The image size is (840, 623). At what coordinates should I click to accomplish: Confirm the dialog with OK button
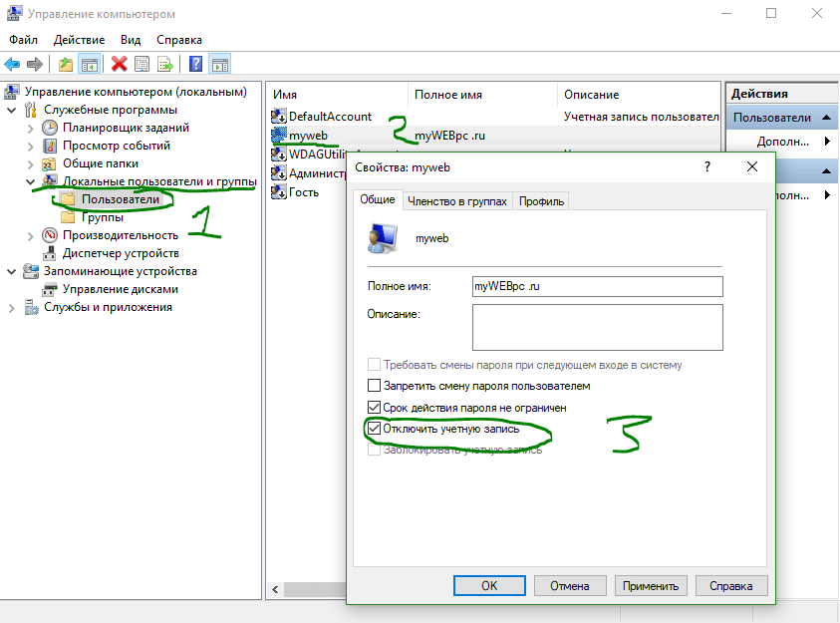pos(489,585)
